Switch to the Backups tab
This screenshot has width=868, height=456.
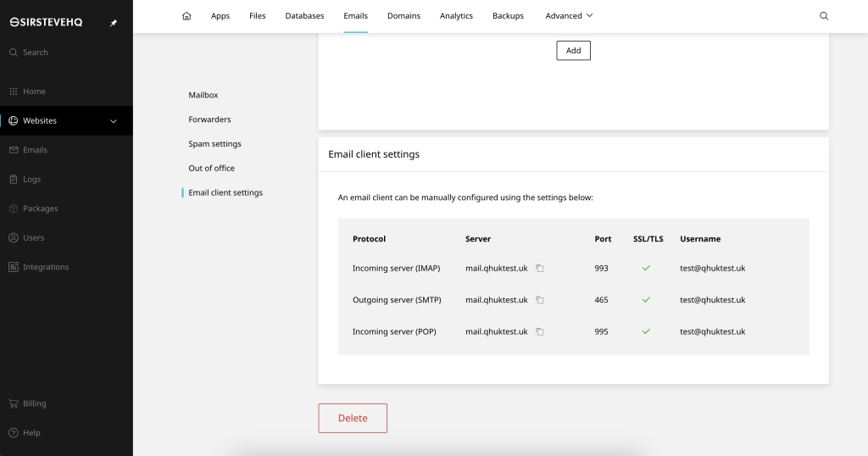coord(508,15)
